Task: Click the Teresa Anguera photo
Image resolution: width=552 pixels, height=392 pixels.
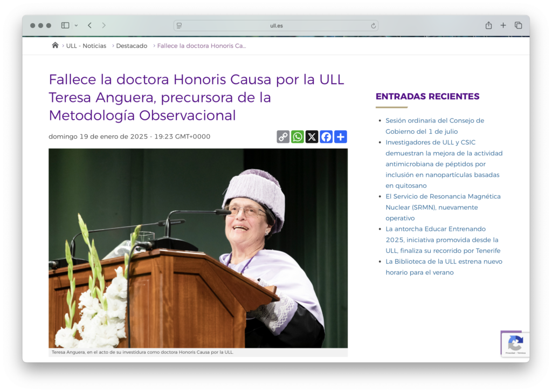Action: [x=198, y=248]
